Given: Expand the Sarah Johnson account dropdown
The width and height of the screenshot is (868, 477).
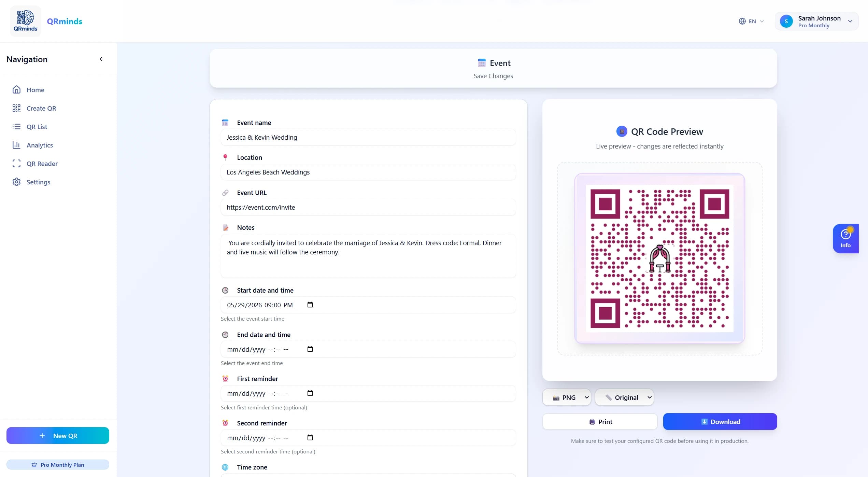Looking at the screenshot, I should (850, 21).
